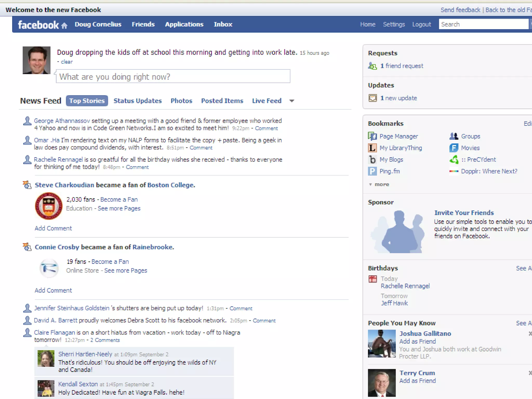This screenshot has height=399, width=532.
Task: Click the Facebook home icon
Action: pyautogui.click(x=64, y=25)
